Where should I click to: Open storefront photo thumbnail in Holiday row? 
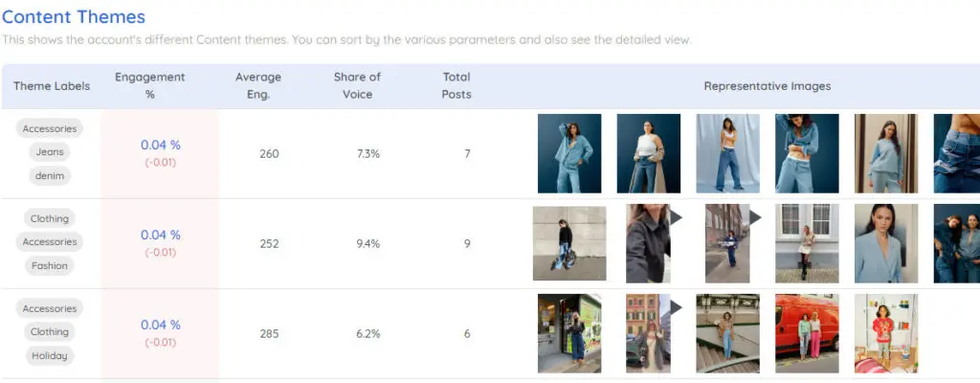569,333
